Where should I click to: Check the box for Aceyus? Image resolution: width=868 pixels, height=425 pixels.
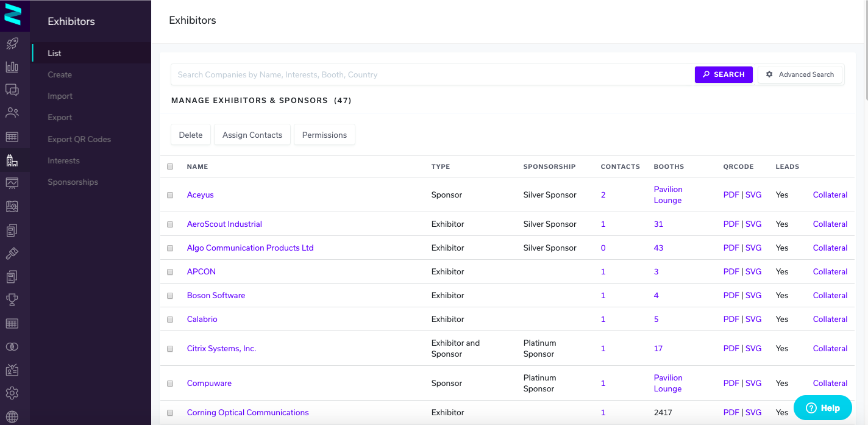tap(170, 195)
